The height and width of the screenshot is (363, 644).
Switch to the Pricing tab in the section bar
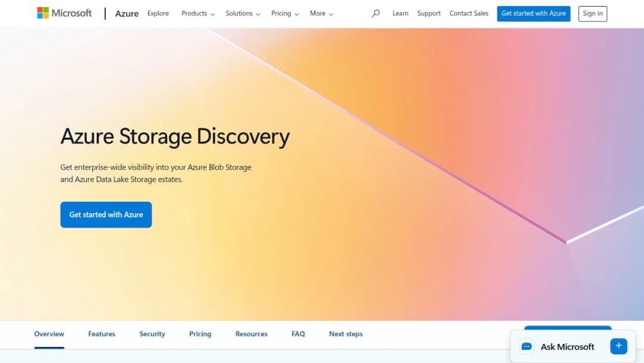click(x=200, y=334)
